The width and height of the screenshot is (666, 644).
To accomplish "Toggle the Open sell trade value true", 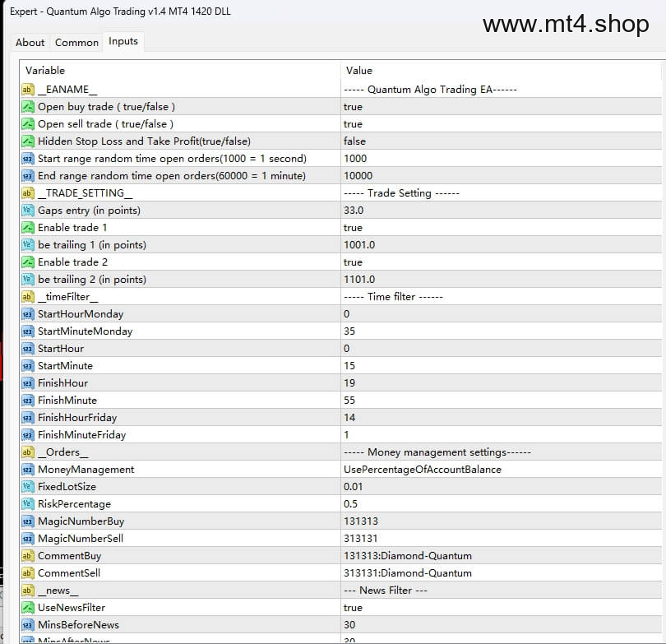I will [353, 124].
